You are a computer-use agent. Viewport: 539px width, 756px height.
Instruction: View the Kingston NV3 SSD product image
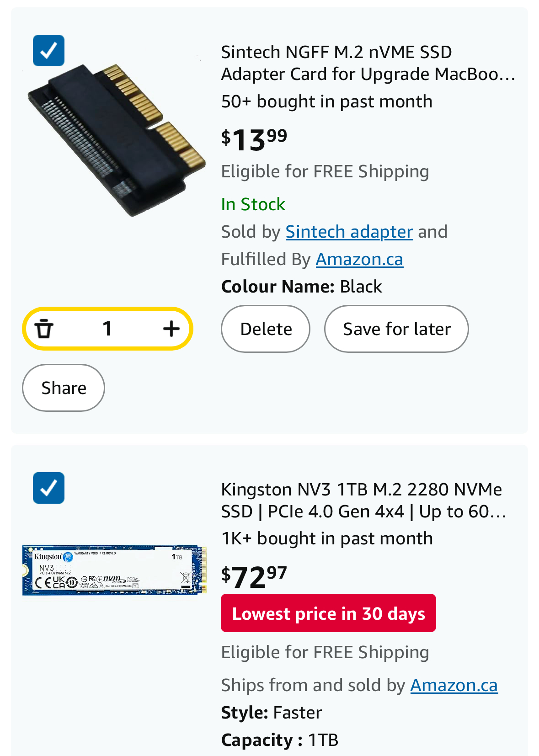[114, 570]
